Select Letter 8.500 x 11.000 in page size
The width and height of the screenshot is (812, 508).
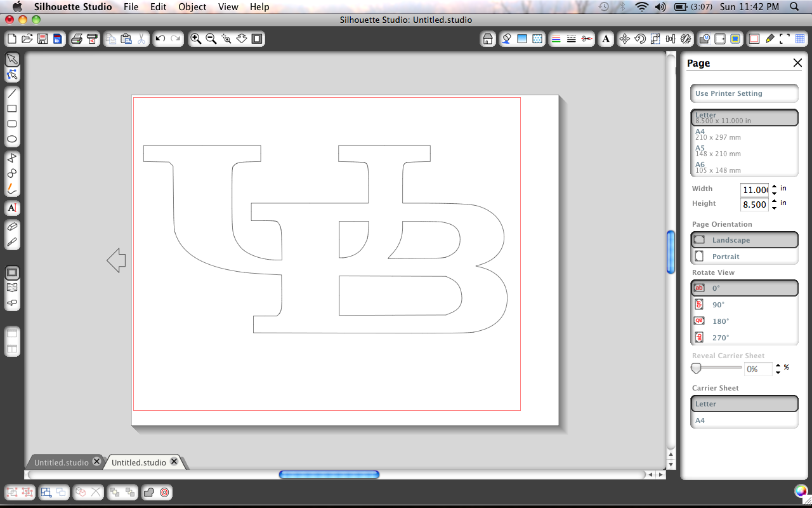click(x=744, y=117)
